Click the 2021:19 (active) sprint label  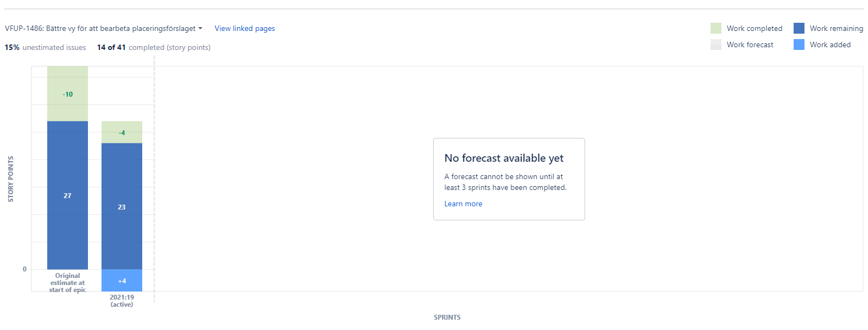tap(122, 301)
